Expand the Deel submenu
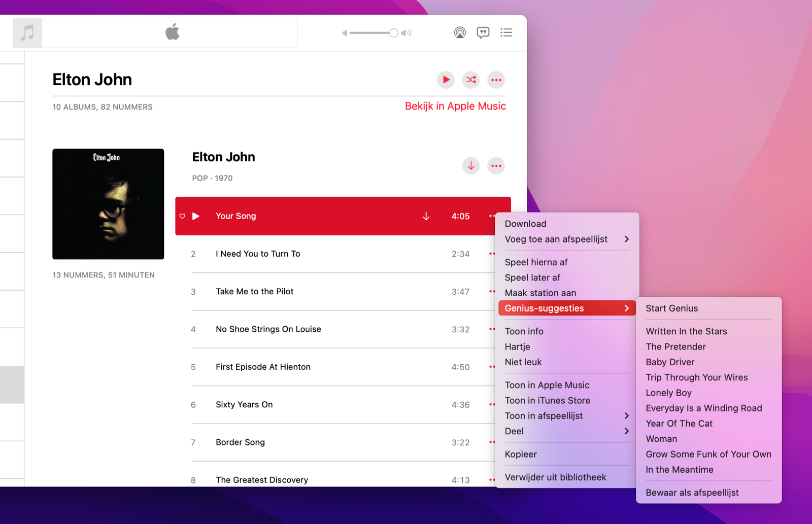This screenshot has width=812, height=524. 567,431
